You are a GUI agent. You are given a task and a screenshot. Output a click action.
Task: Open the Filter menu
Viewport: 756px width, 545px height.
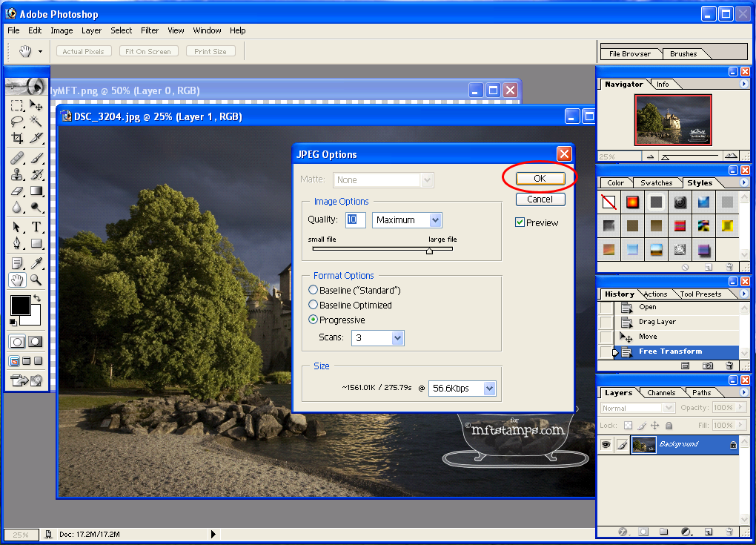pos(150,30)
